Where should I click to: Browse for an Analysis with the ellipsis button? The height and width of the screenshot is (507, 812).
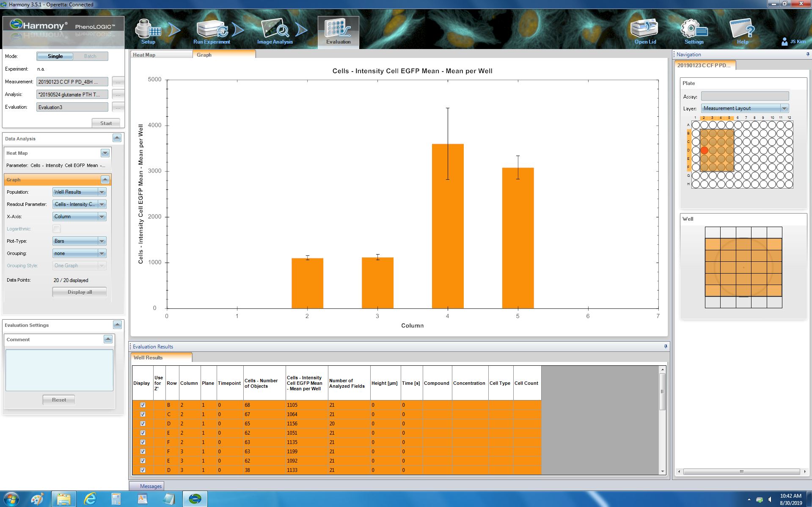pyautogui.click(x=118, y=94)
